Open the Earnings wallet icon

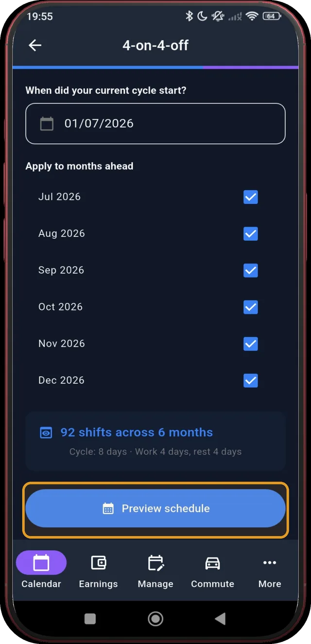tap(99, 563)
